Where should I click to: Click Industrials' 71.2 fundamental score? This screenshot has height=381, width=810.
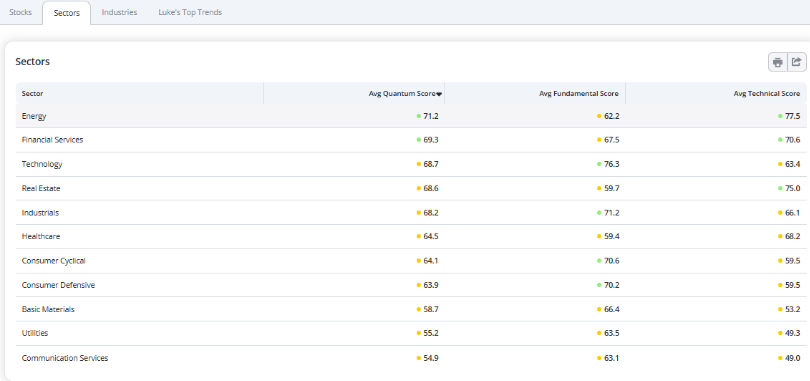[x=612, y=213]
